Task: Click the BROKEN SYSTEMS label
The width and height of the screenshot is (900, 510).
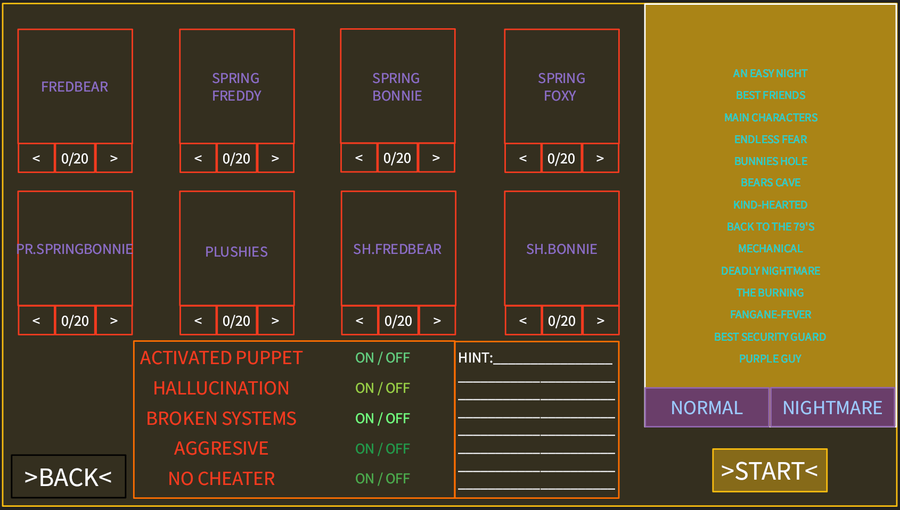Action: click(221, 418)
